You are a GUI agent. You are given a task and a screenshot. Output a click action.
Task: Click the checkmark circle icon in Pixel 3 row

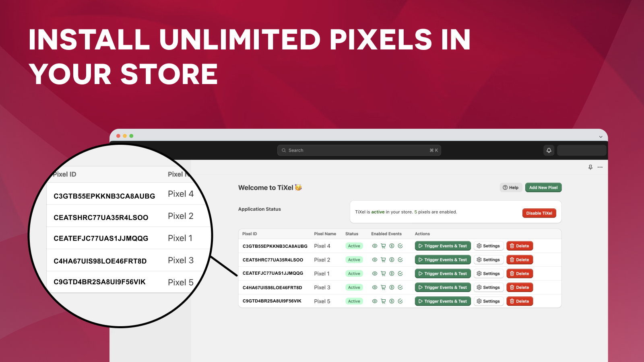coord(400,287)
